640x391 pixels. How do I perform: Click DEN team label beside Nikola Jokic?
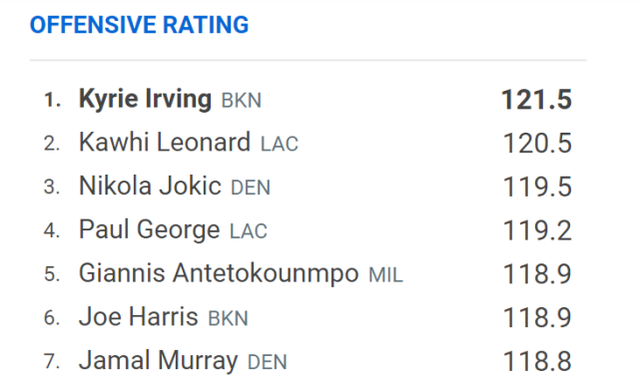point(251,188)
